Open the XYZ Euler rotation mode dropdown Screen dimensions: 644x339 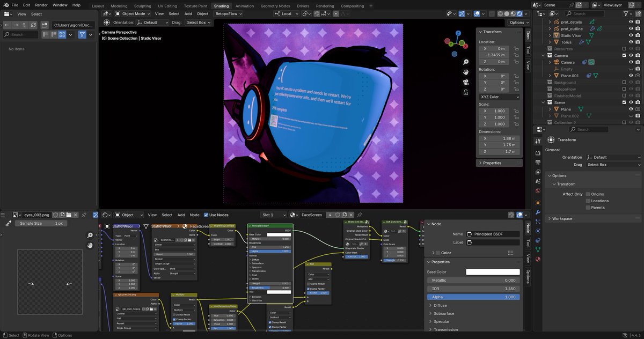coord(499,97)
